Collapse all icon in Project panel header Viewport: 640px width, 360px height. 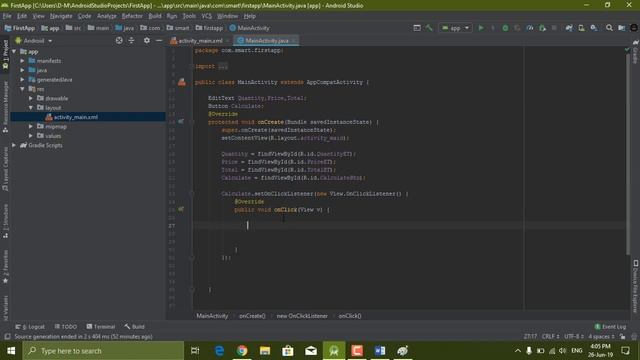pyautogui.click(x=131, y=40)
